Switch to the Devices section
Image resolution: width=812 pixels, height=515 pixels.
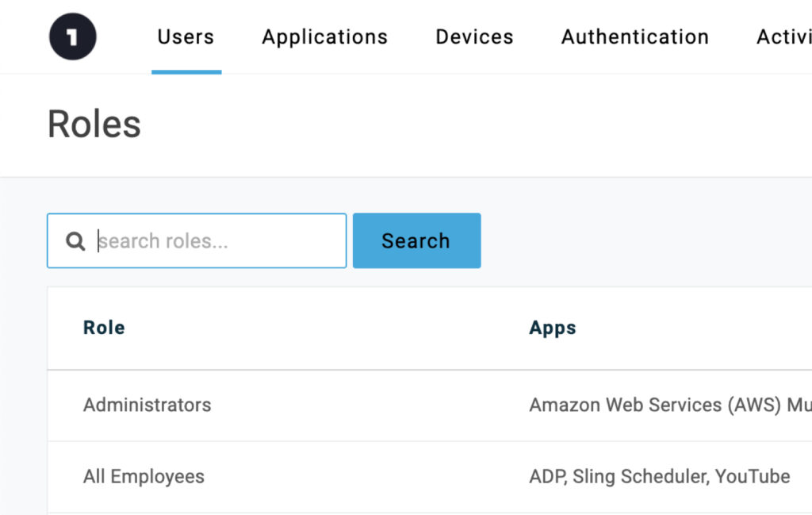coord(473,37)
